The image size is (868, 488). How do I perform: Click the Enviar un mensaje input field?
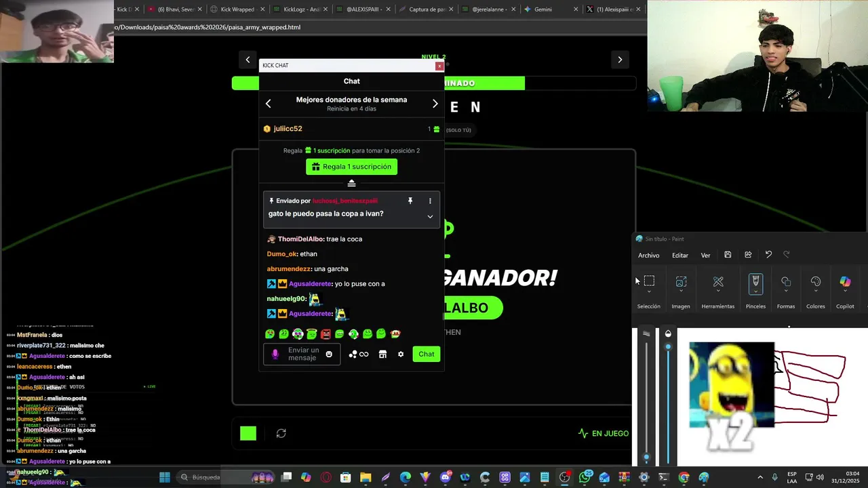302,354
